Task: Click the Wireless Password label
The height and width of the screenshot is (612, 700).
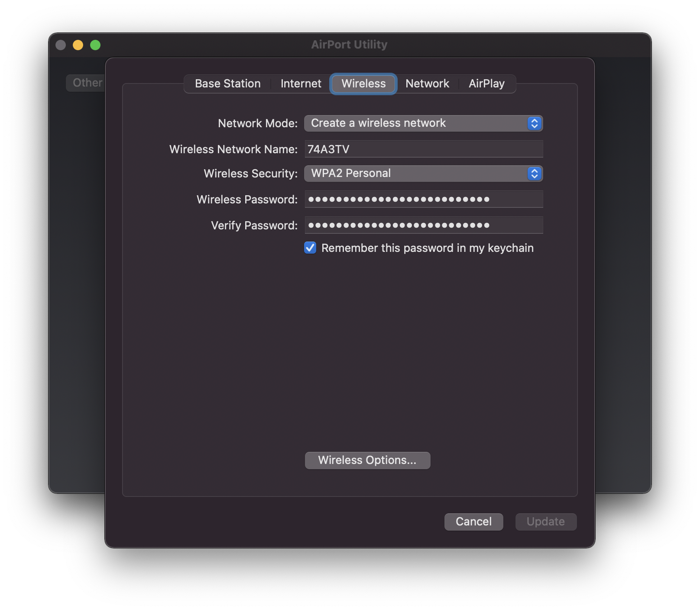Action: coord(247,200)
